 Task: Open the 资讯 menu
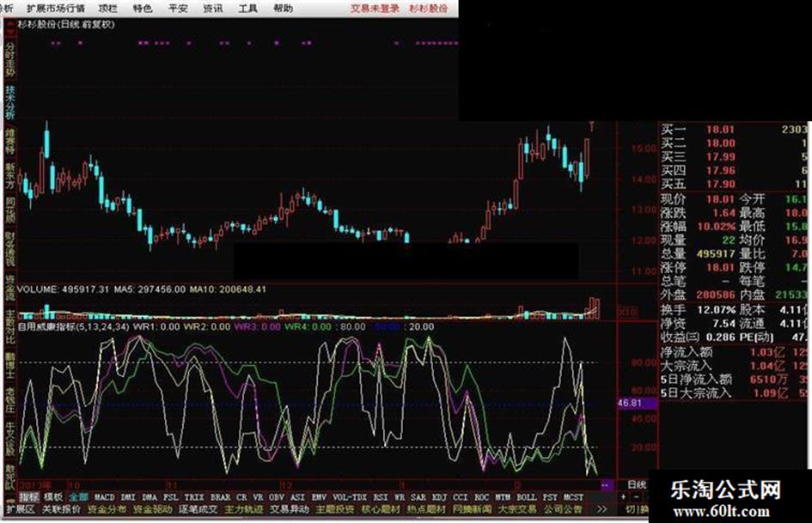[x=213, y=9]
